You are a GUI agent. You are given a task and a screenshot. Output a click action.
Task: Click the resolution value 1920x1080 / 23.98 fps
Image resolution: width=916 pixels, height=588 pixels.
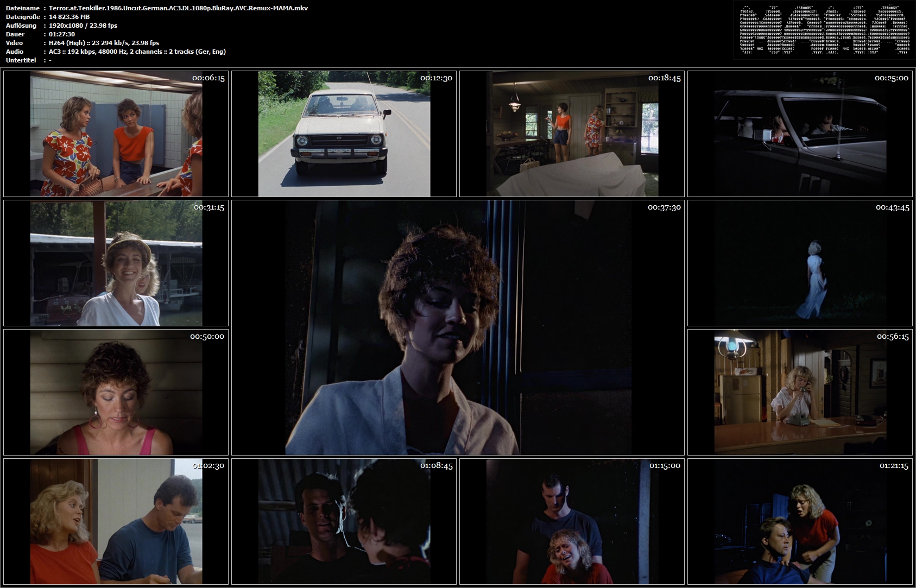(x=83, y=26)
